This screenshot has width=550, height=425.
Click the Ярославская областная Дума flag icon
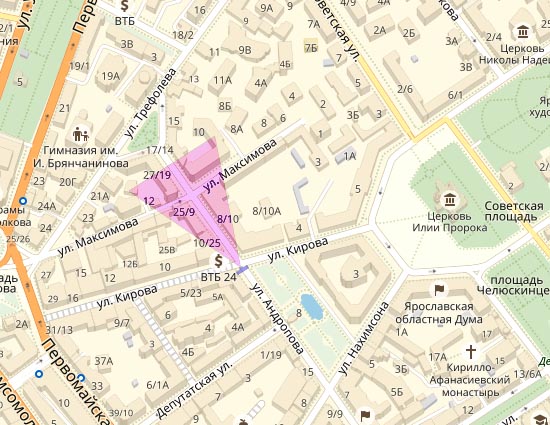(440, 291)
